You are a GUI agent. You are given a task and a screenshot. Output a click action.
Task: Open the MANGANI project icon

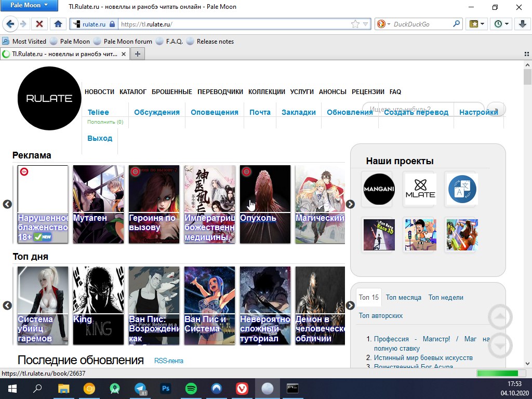tap(379, 189)
